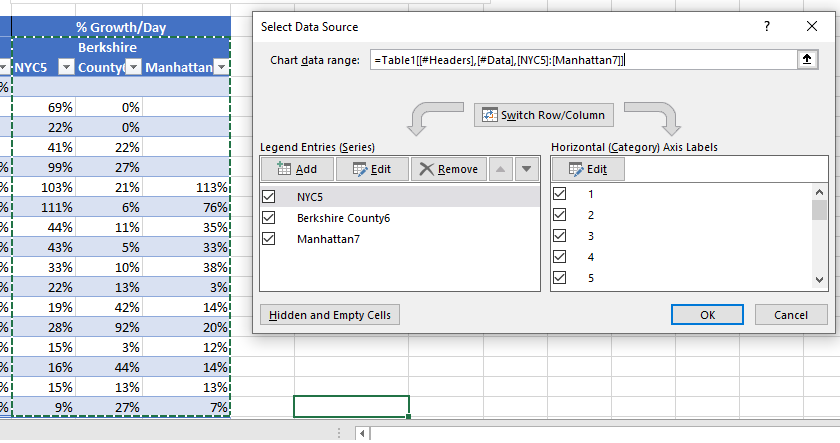Viewport: 840px width, 443px height.
Task: Uncheck category label 3 checkbox
Action: [560, 236]
